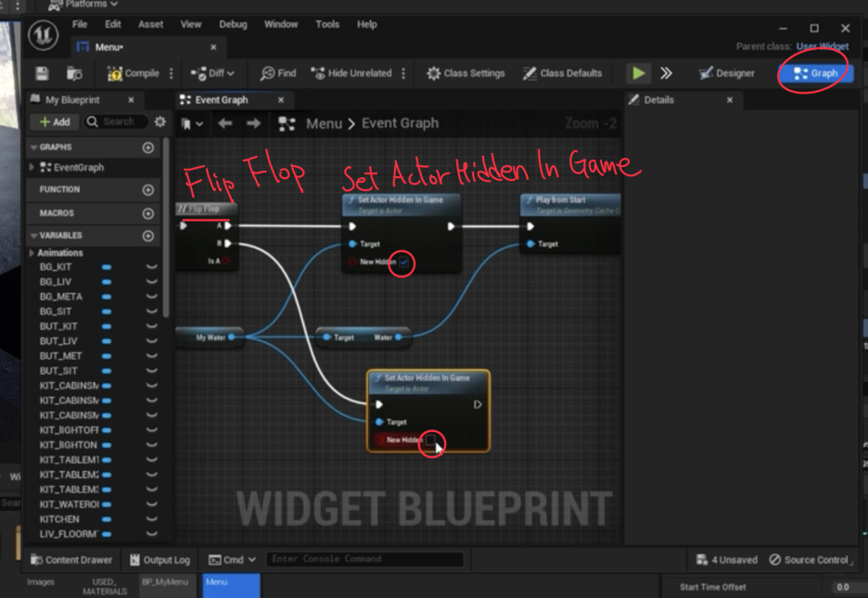Image resolution: width=868 pixels, height=598 pixels.
Task: Click the Unreal Engine logo icon
Action: [44, 35]
